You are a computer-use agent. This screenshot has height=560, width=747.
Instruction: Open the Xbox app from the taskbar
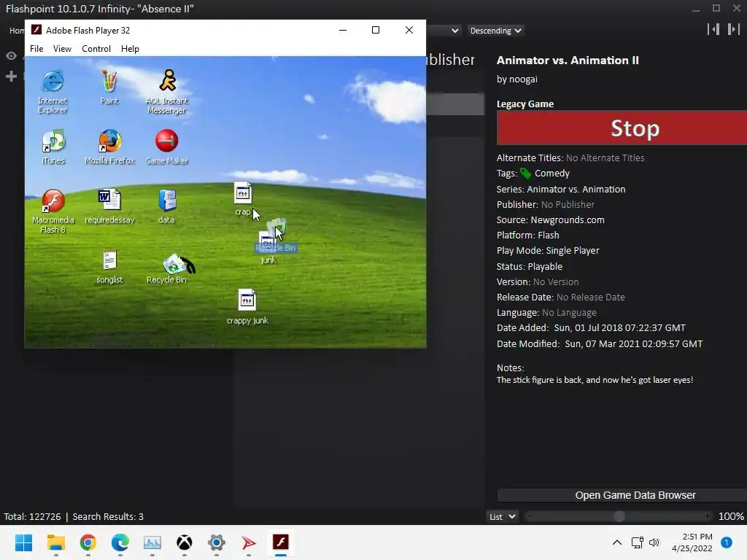(x=185, y=542)
